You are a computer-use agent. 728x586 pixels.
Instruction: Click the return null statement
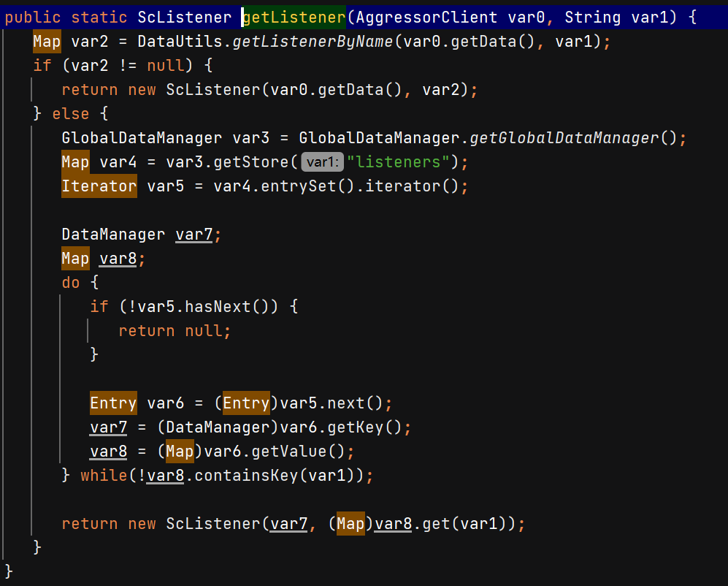[x=175, y=331]
